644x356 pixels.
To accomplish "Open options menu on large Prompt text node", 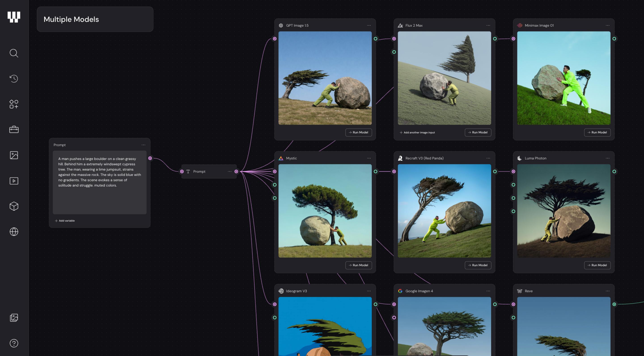I will 143,145.
